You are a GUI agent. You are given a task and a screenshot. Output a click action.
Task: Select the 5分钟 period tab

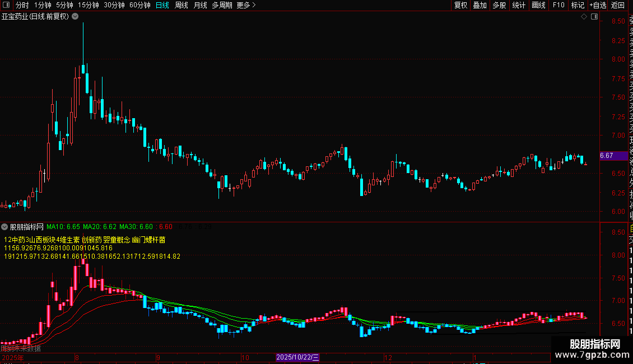click(64, 5)
